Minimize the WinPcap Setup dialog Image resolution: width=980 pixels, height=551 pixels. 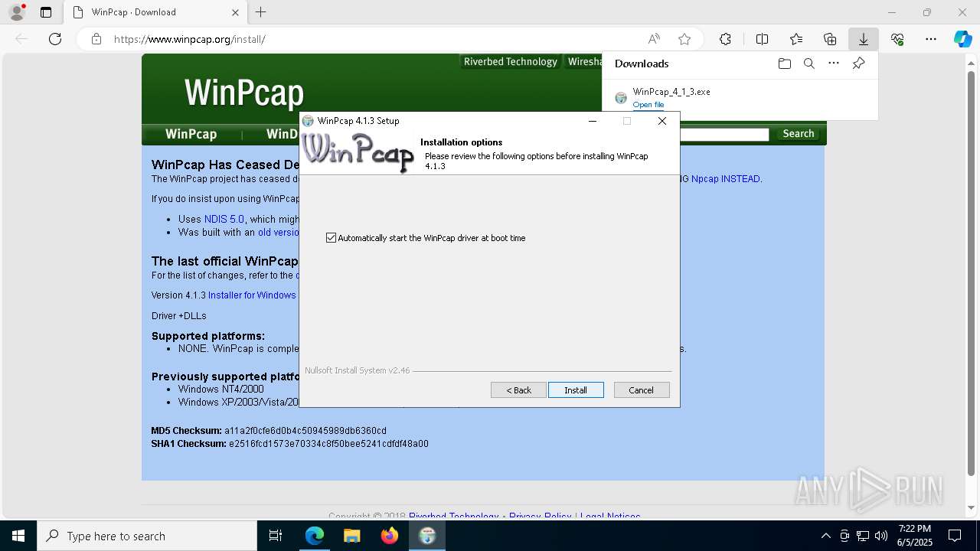593,121
